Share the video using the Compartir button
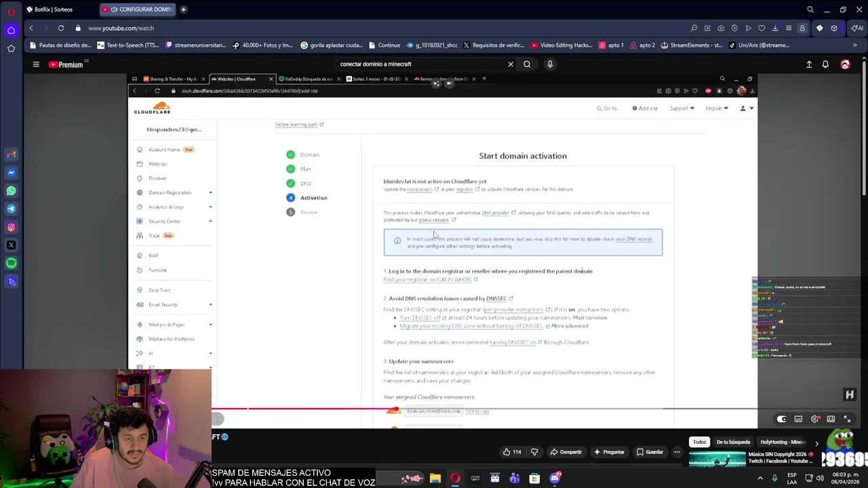868x488 pixels. pyautogui.click(x=566, y=452)
